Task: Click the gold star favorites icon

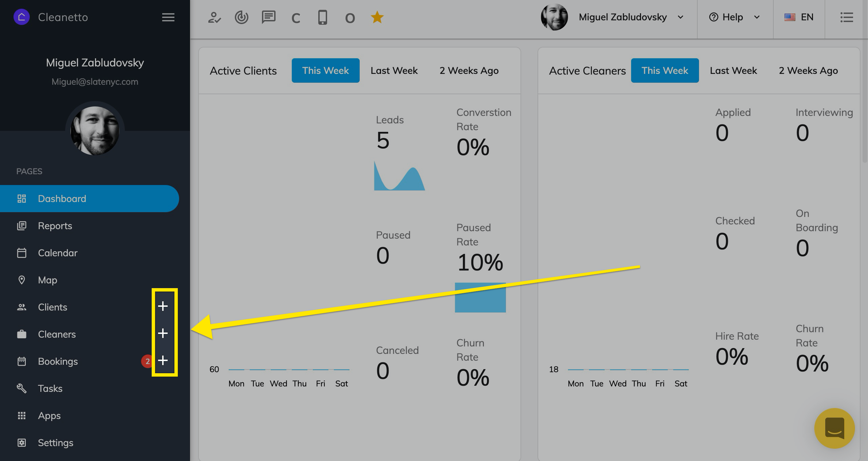Action: pyautogui.click(x=377, y=17)
